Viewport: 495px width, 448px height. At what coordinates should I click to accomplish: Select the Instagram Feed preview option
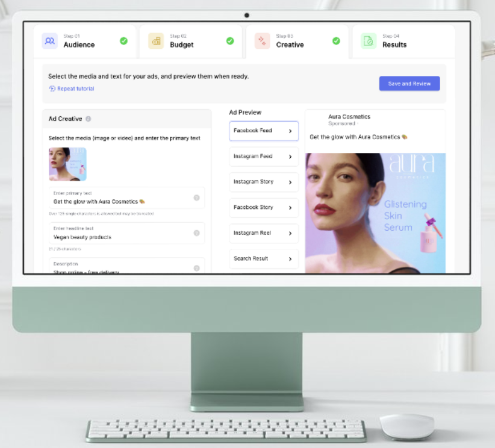[264, 157]
